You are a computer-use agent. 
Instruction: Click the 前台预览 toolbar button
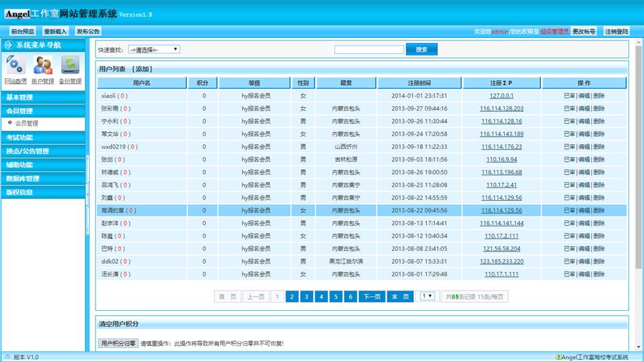pos(23,31)
